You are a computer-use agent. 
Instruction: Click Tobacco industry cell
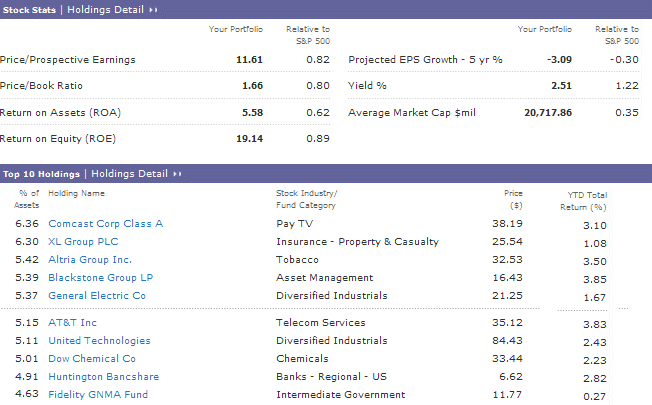tap(297, 259)
